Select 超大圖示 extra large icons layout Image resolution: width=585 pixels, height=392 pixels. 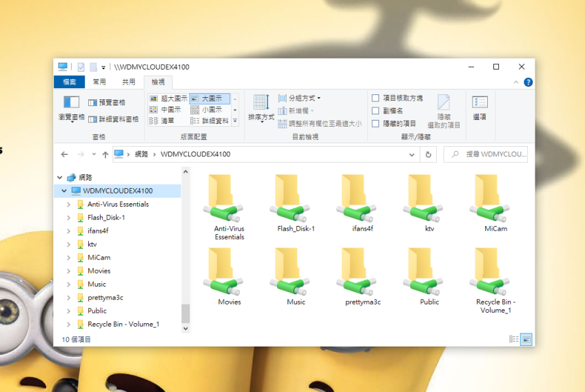point(169,99)
